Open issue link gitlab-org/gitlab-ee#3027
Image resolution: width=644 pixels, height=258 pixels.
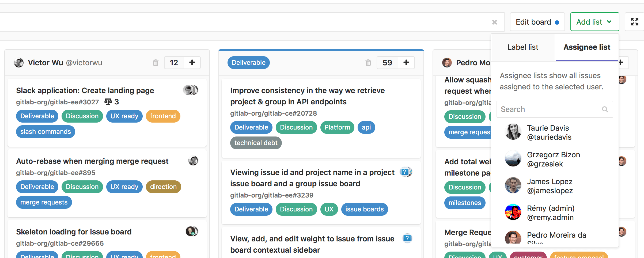click(x=57, y=102)
